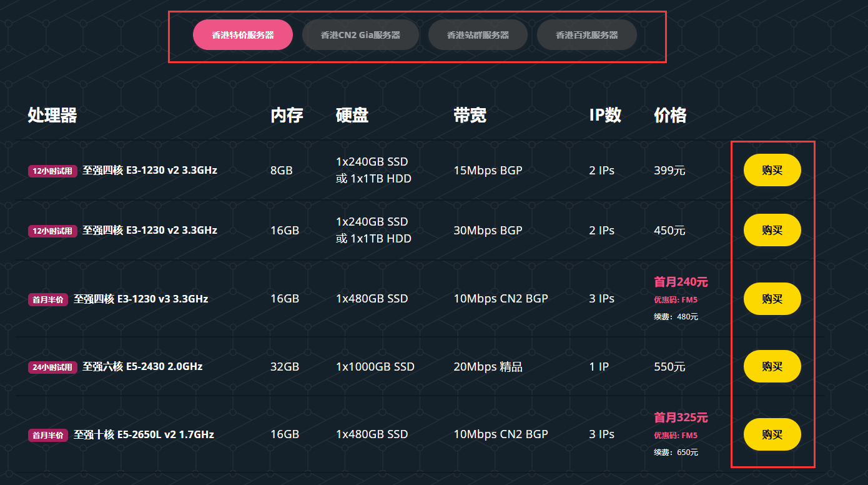Click the 首月半价 badge beside E3-1230 v3

(48, 299)
